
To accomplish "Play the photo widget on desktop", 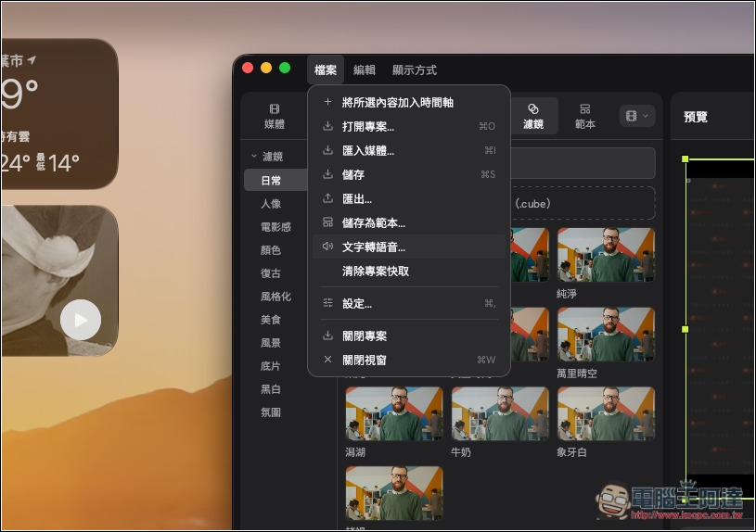I will (81, 320).
